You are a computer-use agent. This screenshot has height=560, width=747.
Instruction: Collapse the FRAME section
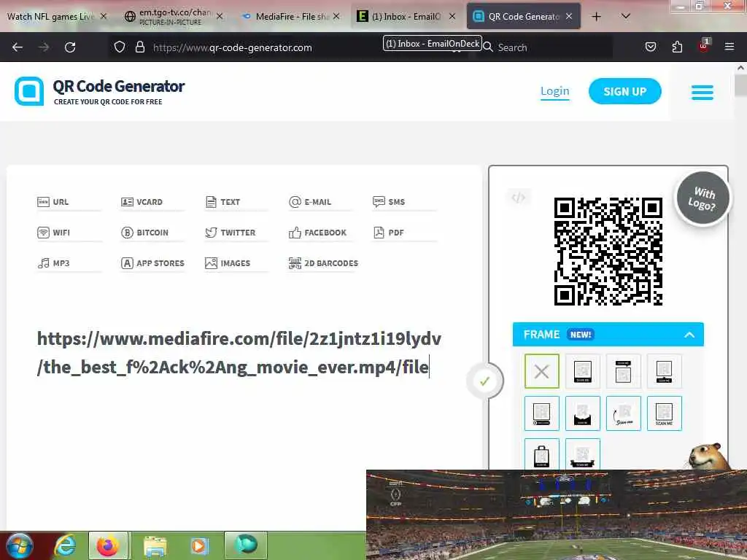point(689,335)
